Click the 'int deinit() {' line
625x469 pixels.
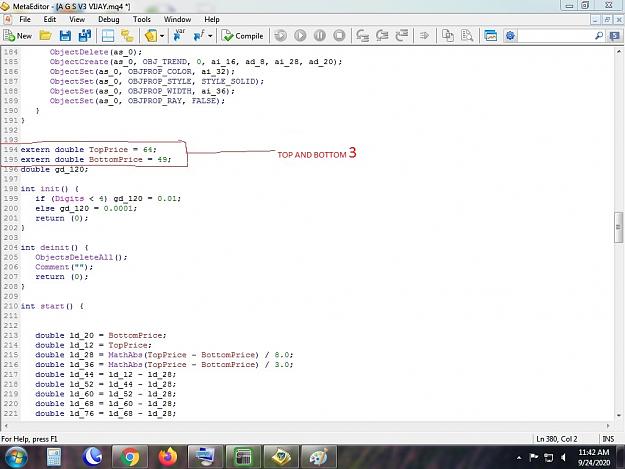[54, 247]
